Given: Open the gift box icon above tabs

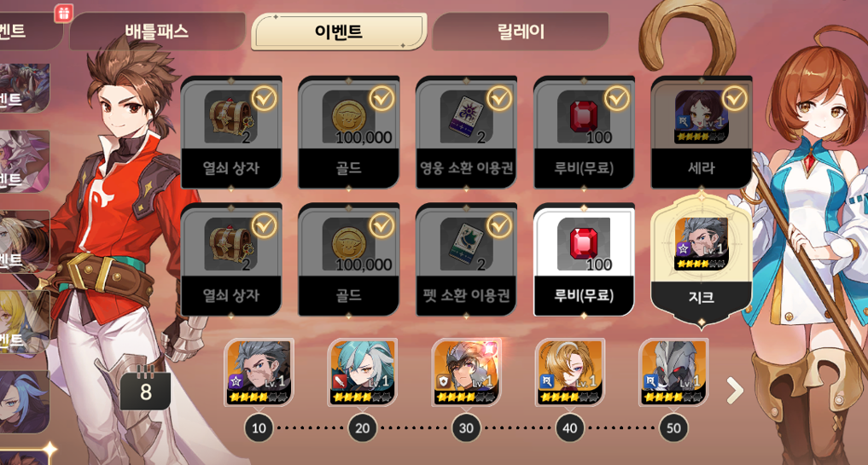Looking at the screenshot, I should (64, 13).
